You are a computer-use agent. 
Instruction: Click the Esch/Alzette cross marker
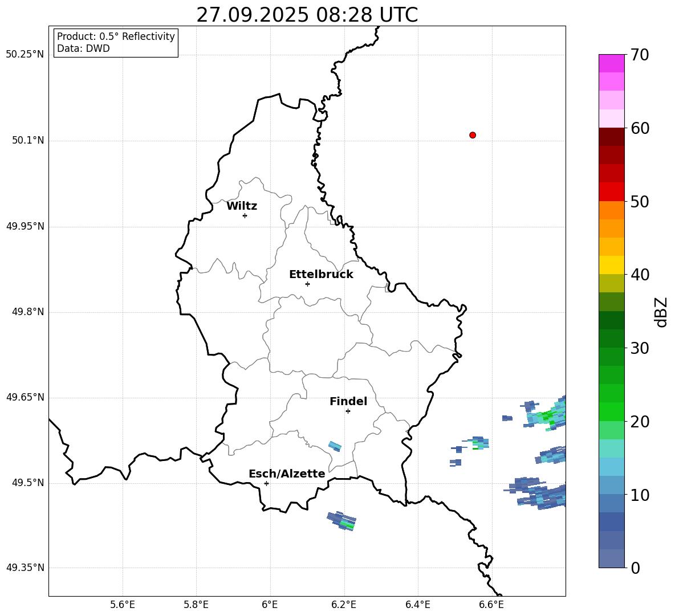point(266,483)
